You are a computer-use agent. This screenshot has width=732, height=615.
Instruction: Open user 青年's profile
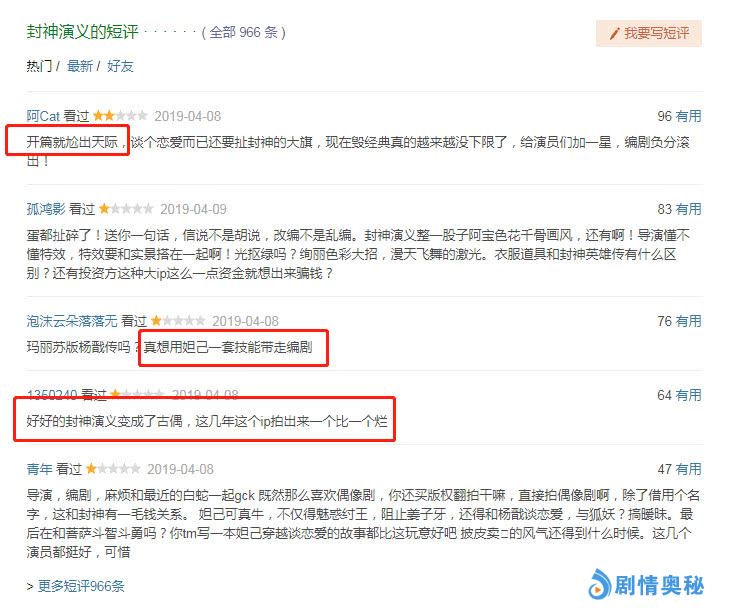pos(39,469)
